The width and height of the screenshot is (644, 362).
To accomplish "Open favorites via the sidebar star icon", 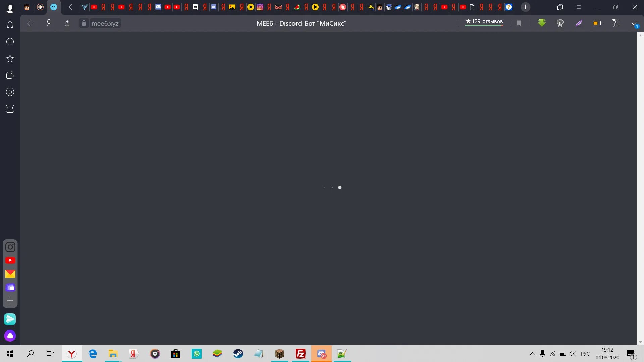I will point(10,59).
